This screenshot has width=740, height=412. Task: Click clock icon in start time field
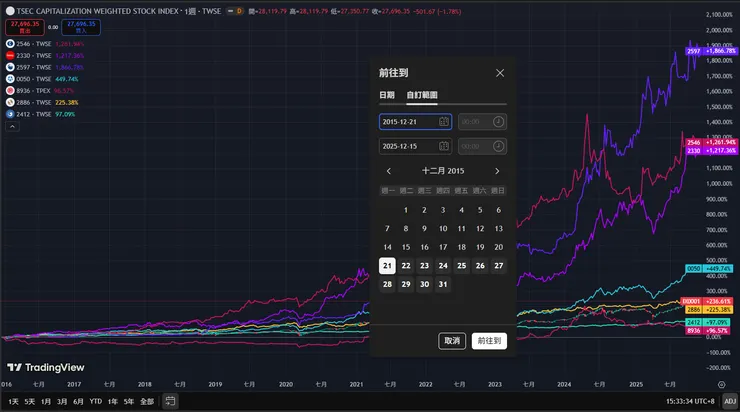pos(498,122)
